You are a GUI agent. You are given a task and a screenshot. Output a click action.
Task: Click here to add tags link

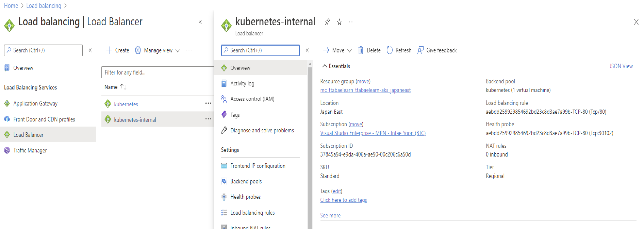pyautogui.click(x=344, y=200)
